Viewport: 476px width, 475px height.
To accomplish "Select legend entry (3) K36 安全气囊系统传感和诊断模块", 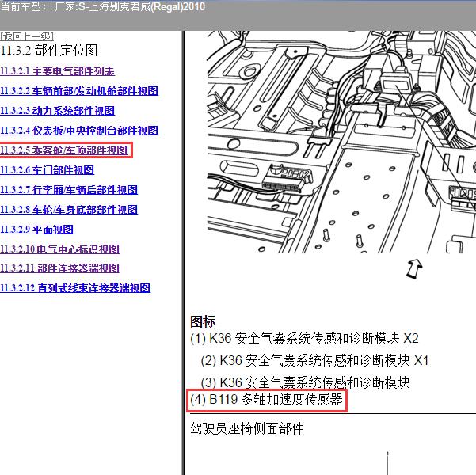I will (305, 382).
